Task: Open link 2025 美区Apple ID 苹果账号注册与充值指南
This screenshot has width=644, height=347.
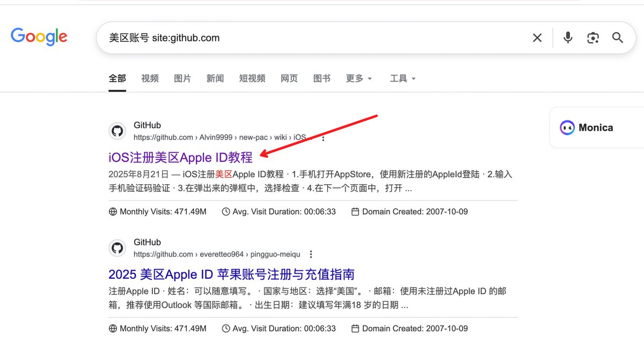Action: coord(231,274)
